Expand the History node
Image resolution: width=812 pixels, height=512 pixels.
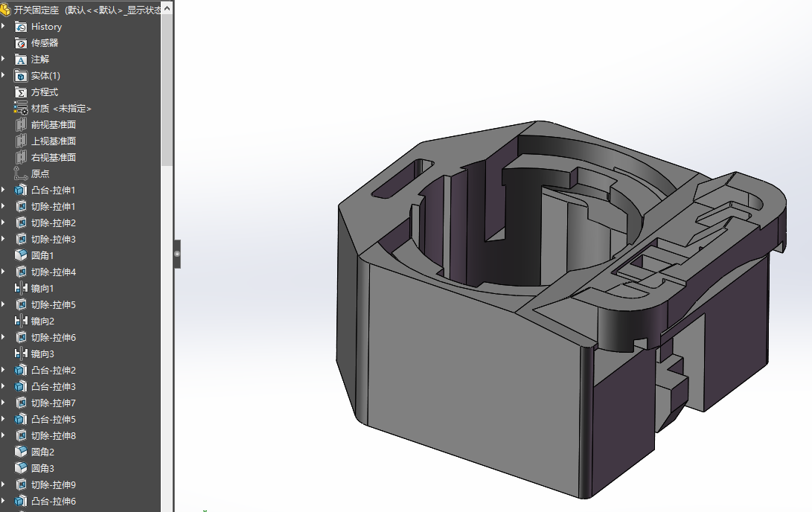pos(4,26)
